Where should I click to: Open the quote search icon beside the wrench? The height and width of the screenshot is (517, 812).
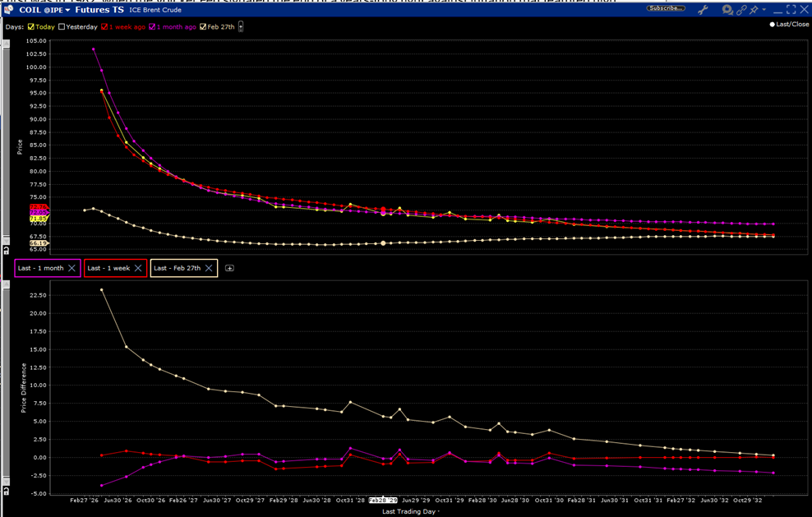coord(727,10)
